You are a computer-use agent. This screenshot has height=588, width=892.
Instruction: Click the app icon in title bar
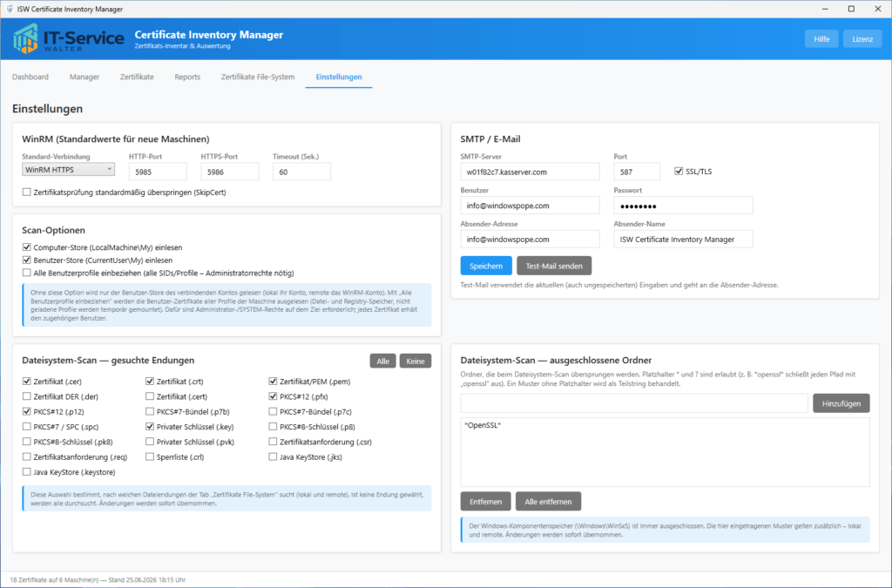(x=9, y=9)
